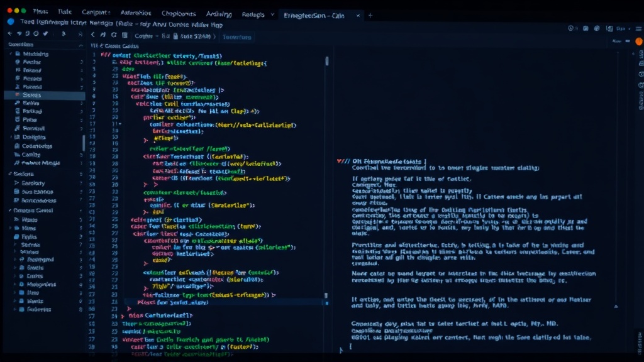Click the document icon in the top-right toolbar
The height and width of the screenshot is (362, 644).
click(609, 29)
